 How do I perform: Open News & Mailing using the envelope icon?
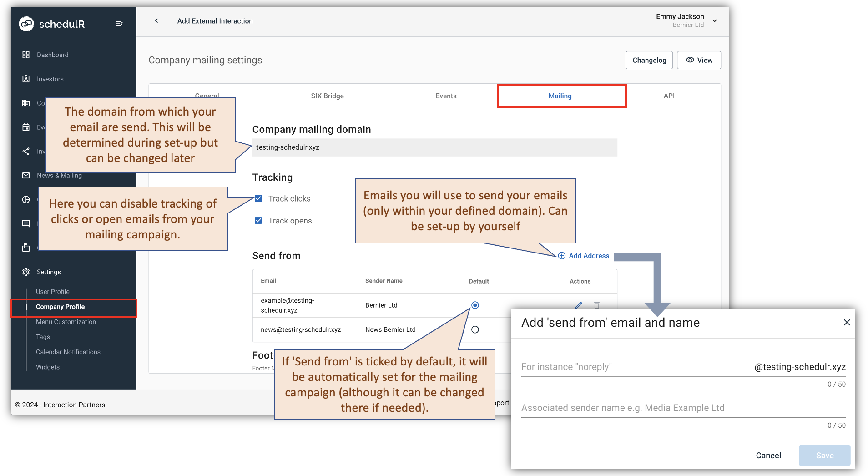[x=26, y=176]
